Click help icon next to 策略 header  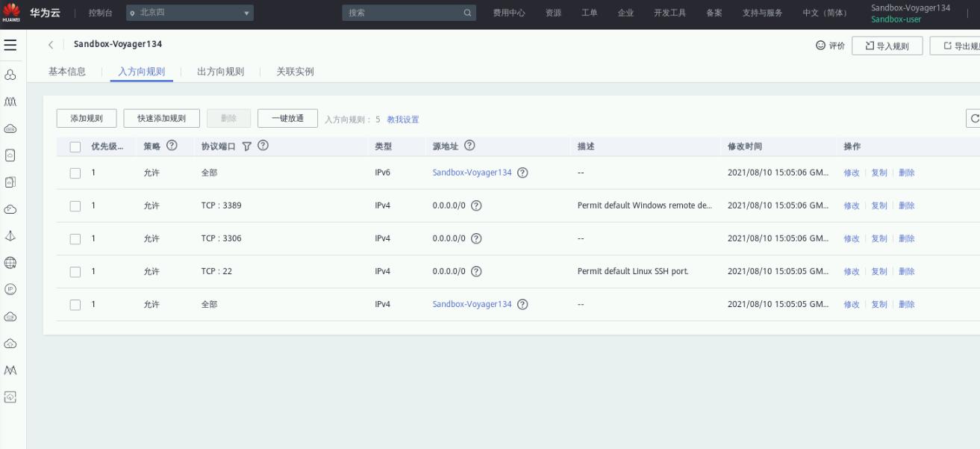coord(172,146)
